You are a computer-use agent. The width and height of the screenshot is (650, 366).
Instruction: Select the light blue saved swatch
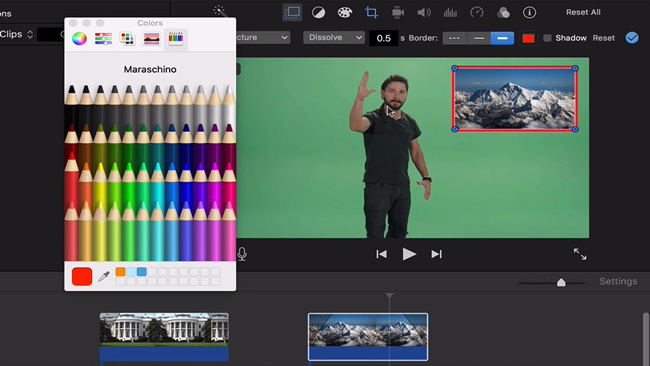pyautogui.click(x=131, y=272)
